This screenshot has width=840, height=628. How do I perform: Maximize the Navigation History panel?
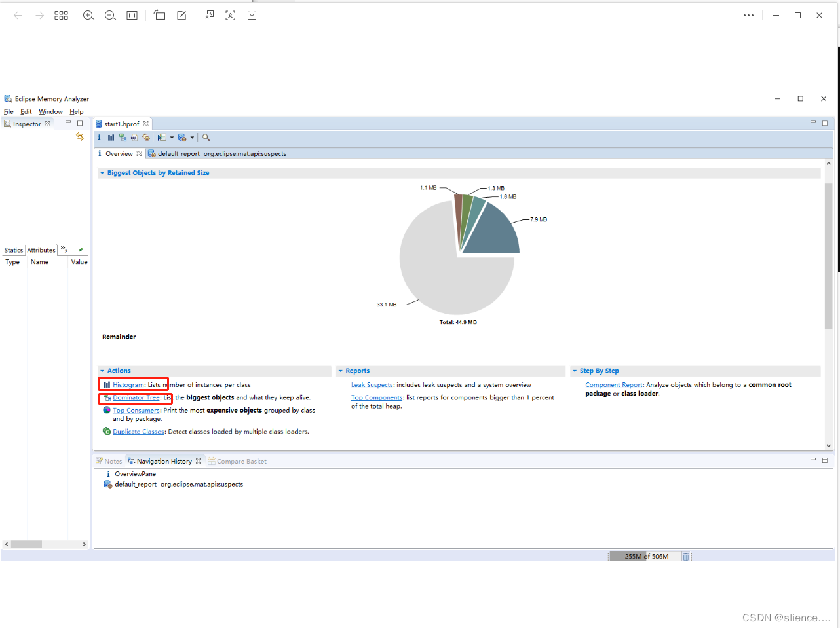point(825,460)
